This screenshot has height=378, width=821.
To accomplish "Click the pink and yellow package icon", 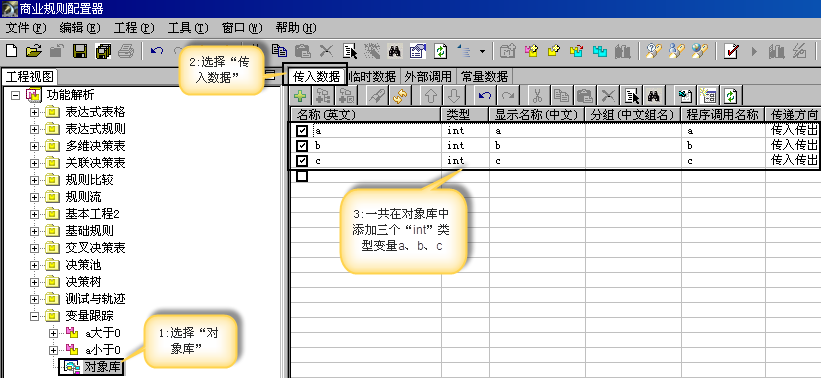I will [x=531, y=51].
